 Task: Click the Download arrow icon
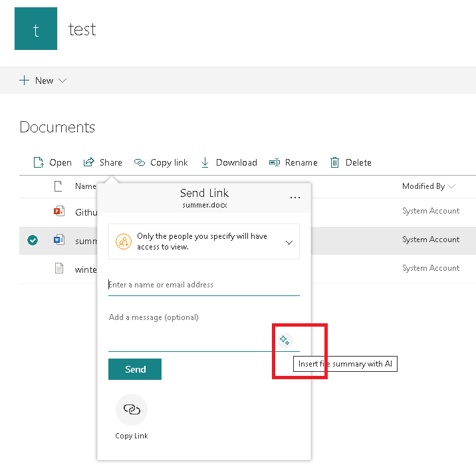click(x=205, y=162)
